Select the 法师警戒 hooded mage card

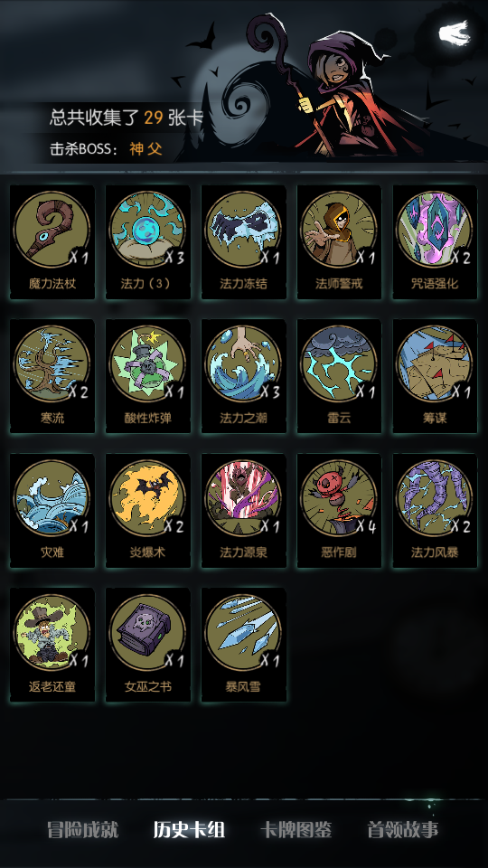(339, 242)
